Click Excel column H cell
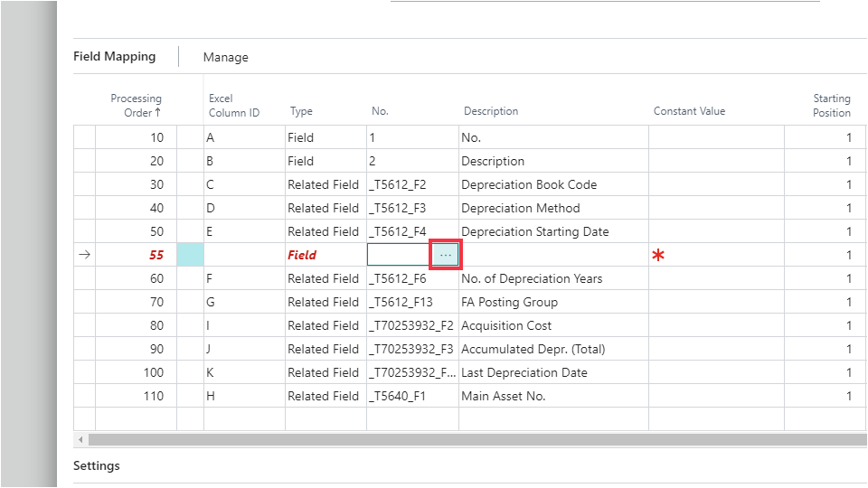The image size is (868, 488). (x=244, y=396)
